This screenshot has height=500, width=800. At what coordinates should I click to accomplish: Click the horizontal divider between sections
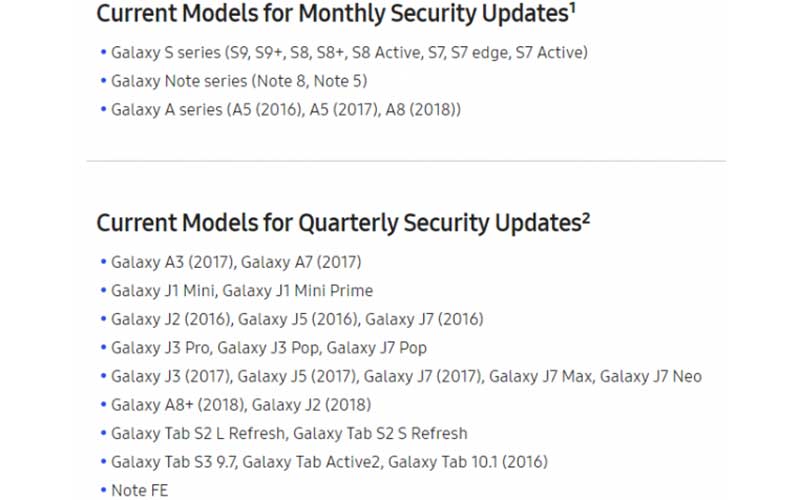pyautogui.click(x=406, y=161)
